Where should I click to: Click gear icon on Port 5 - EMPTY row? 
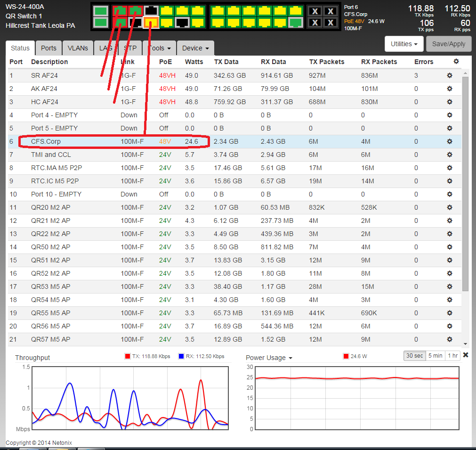[x=450, y=128]
